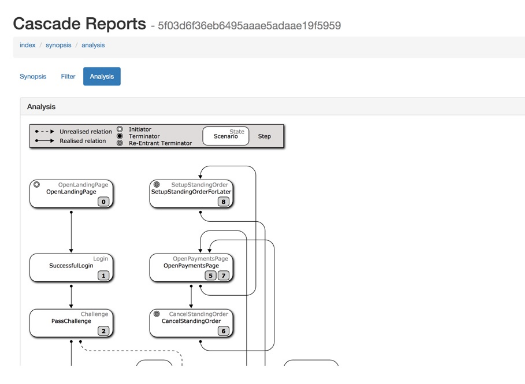Click the step 5 badge
This screenshot has height=384, width=525.
point(210,276)
